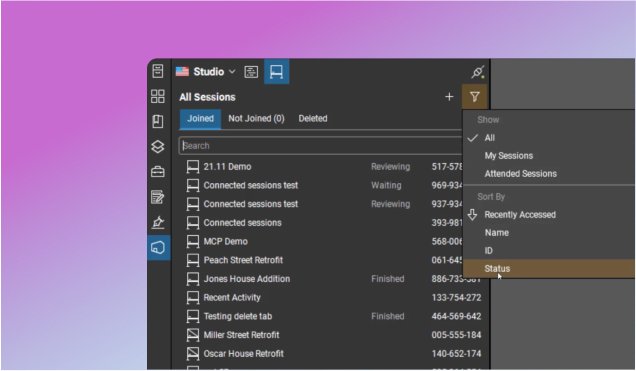Click into the sessions Search field
This screenshot has width=636, height=371.
(x=320, y=146)
